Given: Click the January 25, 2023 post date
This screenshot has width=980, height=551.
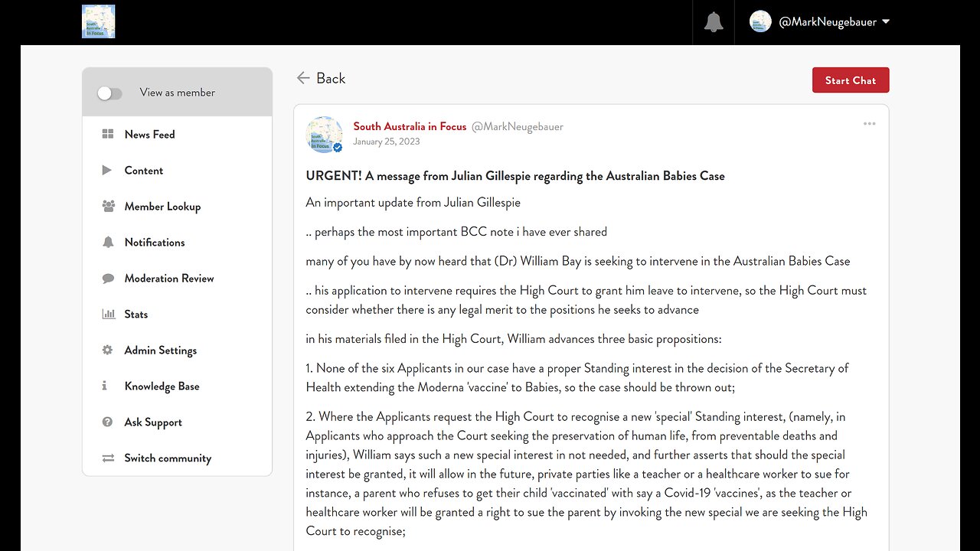Looking at the screenshot, I should point(386,142).
